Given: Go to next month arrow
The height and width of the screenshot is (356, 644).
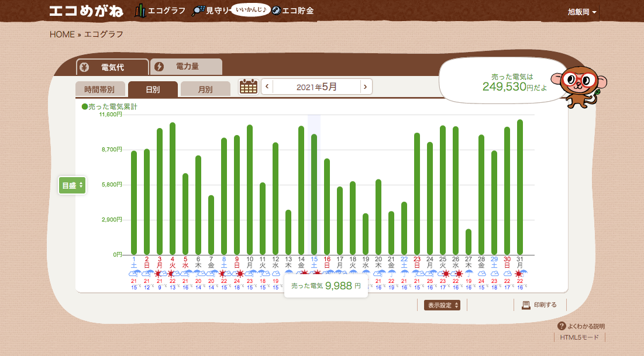Looking at the screenshot, I should pos(366,87).
